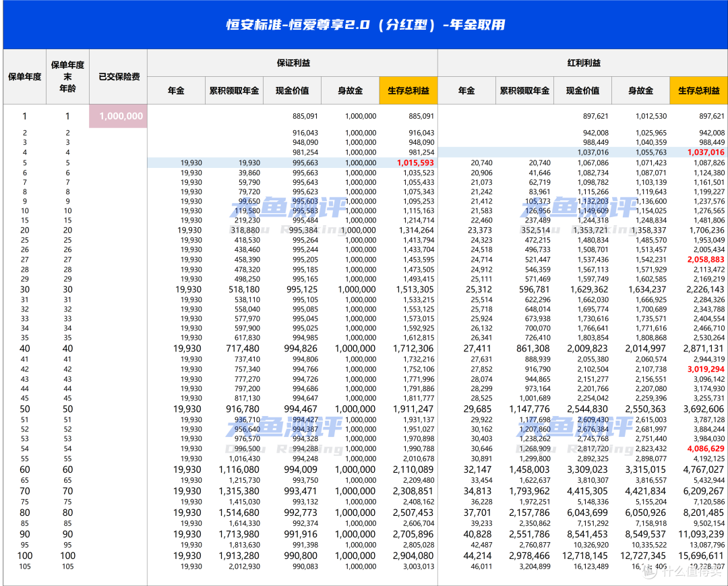
Task: Click the 2,871,131 cell
Action: (x=704, y=348)
